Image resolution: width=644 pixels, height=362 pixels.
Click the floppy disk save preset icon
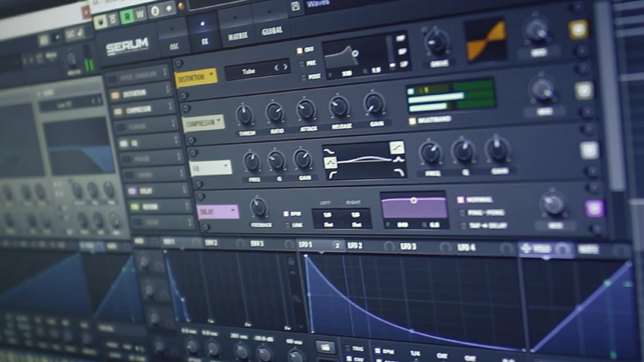[x=295, y=6]
